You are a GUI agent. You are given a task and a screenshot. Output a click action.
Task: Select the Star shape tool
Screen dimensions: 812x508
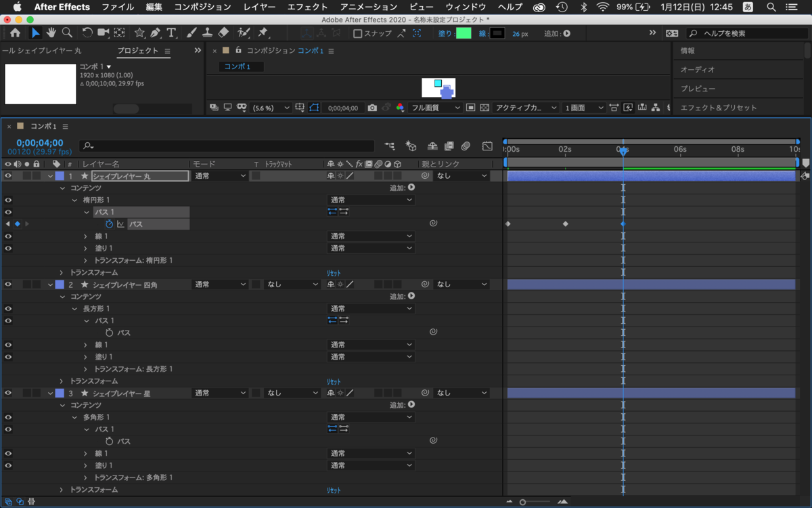139,33
